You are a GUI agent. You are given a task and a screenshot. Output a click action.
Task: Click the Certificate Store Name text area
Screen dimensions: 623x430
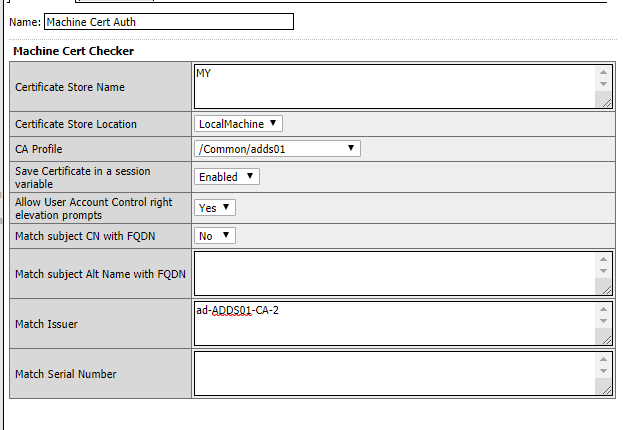tap(396, 86)
